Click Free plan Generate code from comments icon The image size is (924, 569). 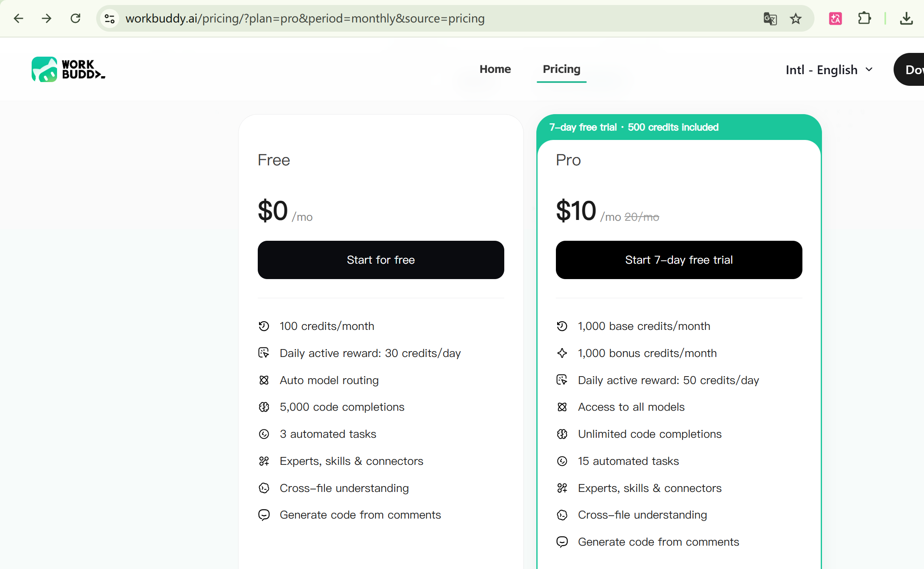(264, 515)
